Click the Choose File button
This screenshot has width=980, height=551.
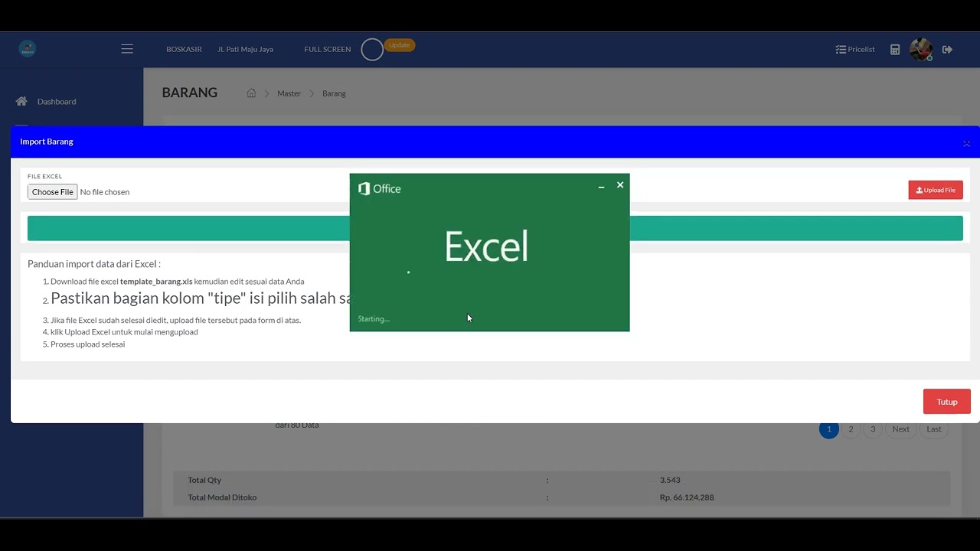click(53, 192)
